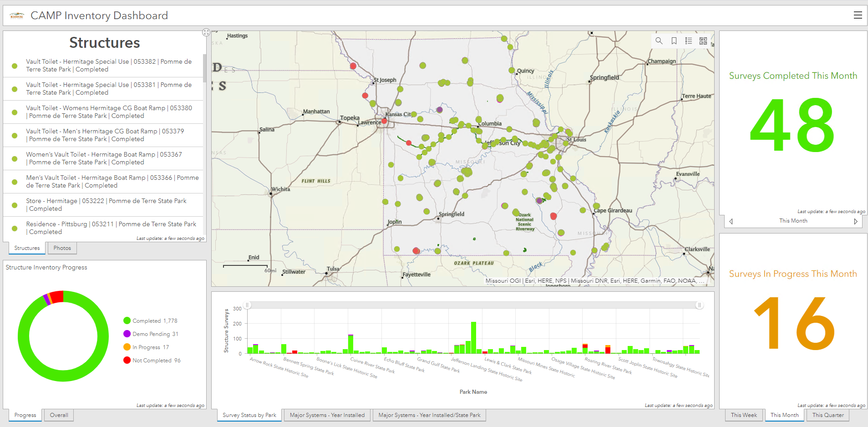The width and height of the screenshot is (868, 427).
Task: Open the basemap gallery on the map
Action: (x=703, y=41)
